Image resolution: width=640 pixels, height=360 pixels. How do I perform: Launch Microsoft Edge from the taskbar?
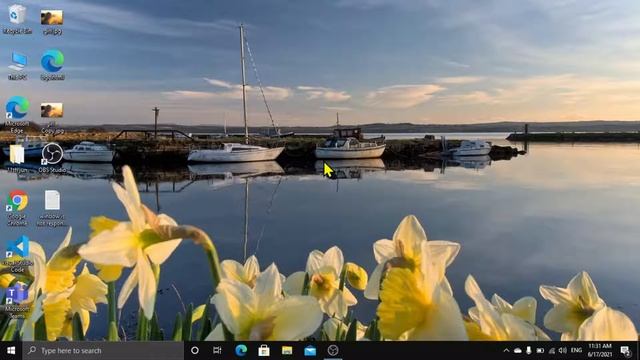pyautogui.click(x=241, y=351)
